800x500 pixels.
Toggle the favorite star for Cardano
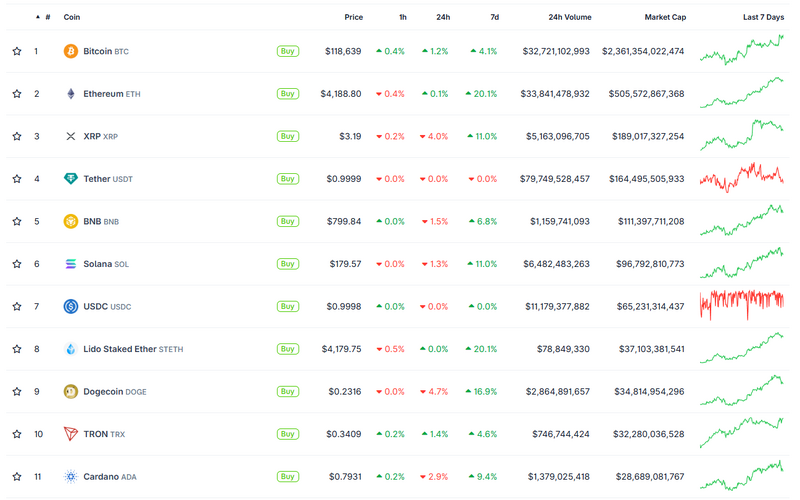(17, 477)
